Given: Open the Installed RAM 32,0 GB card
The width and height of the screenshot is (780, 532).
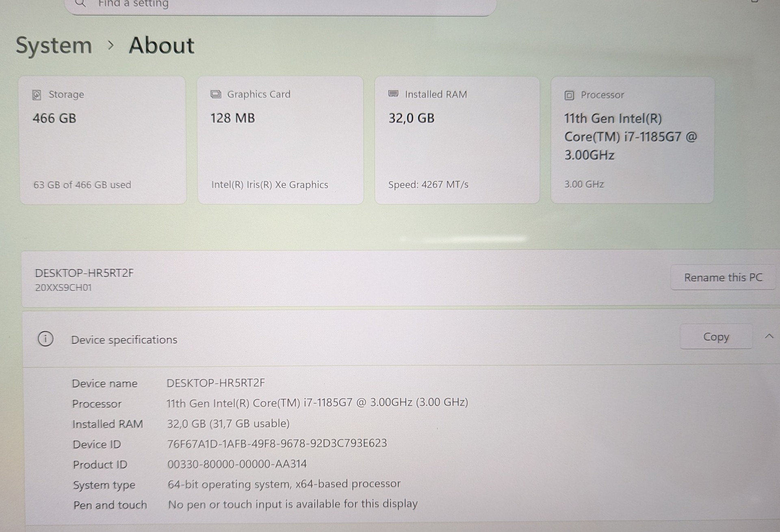Looking at the screenshot, I should pyautogui.click(x=457, y=140).
